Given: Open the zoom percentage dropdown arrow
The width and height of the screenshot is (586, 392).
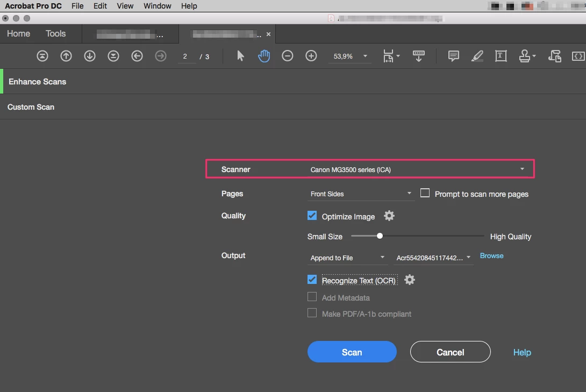Looking at the screenshot, I should 365,56.
